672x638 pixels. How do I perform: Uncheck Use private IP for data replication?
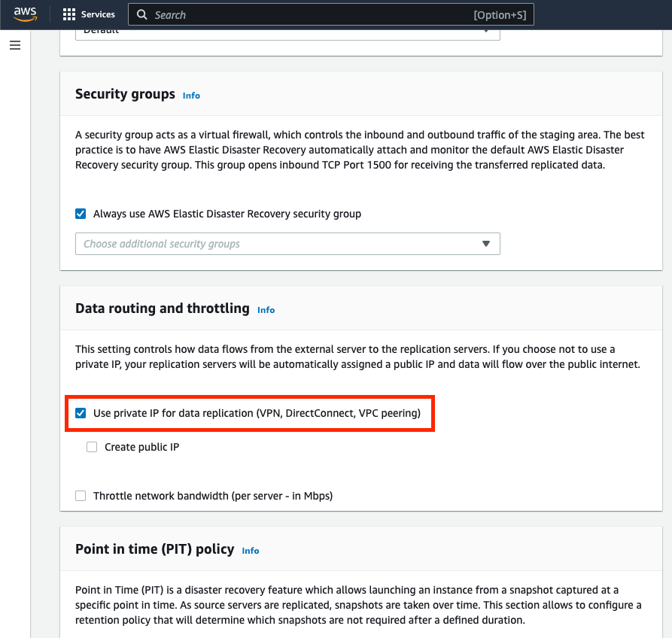click(x=81, y=413)
